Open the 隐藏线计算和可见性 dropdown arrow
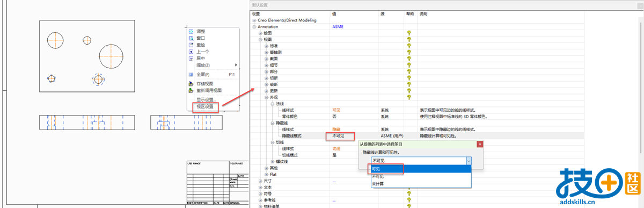 click(x=469, y=161)
